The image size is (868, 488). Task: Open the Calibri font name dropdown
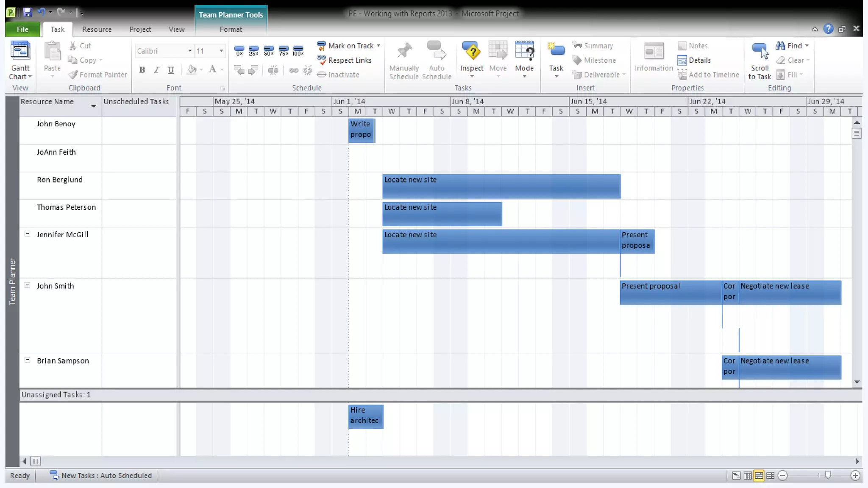tap(189, 51)
